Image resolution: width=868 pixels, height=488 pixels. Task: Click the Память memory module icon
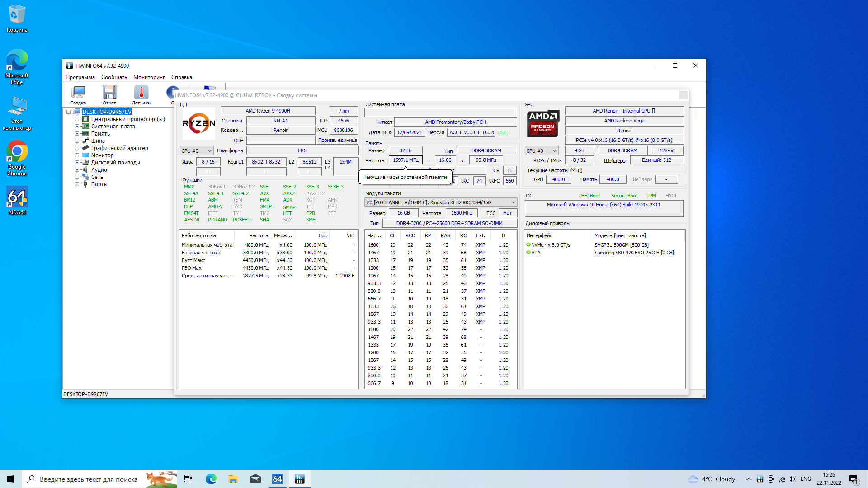85,133
